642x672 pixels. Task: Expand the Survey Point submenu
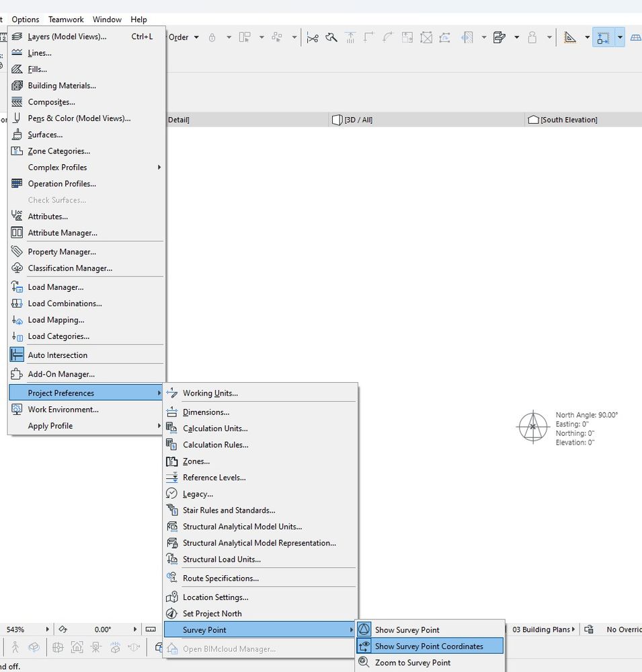tap(259, 630)
